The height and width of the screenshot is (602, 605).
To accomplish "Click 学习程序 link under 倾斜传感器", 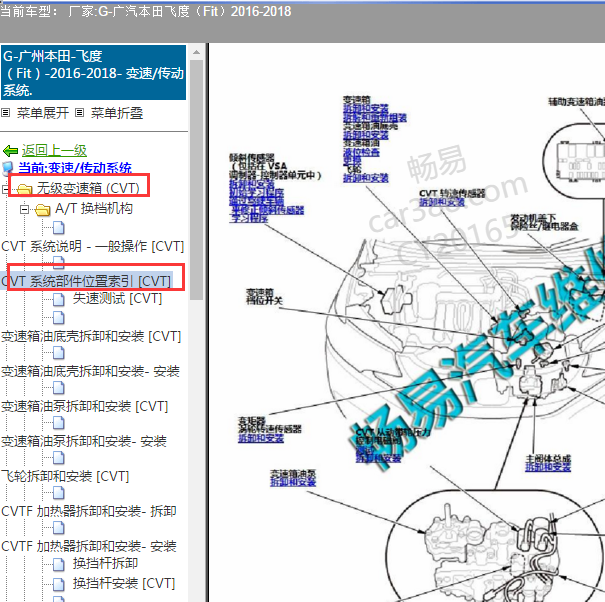I will click(x=248, y=218).
